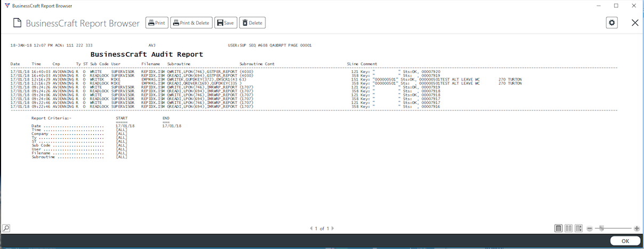644x249 pixels.
Task: Click the 'Sub Code' column header
Action: click(99, 64)
